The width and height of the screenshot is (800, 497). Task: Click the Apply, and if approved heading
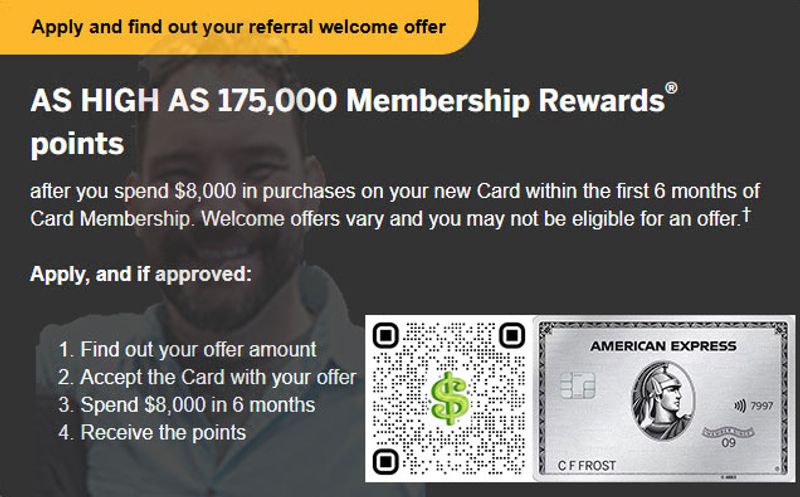pyautogui.click(x=141, y=275)
